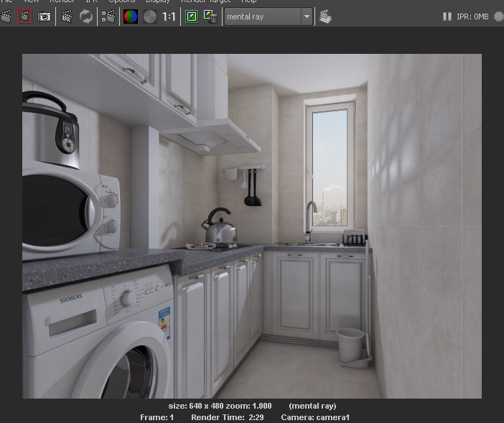Click the (mental ray) status label
Image resolution: width=504 pixels, height=423 pixels.
pos(312,406)
